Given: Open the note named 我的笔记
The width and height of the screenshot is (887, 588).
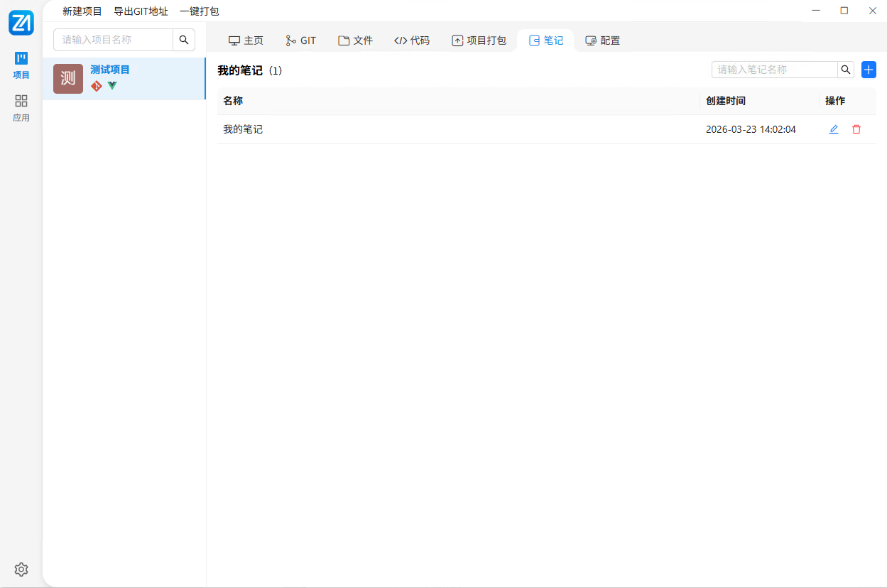Looking at the screenshot, I should pos(241,129).
